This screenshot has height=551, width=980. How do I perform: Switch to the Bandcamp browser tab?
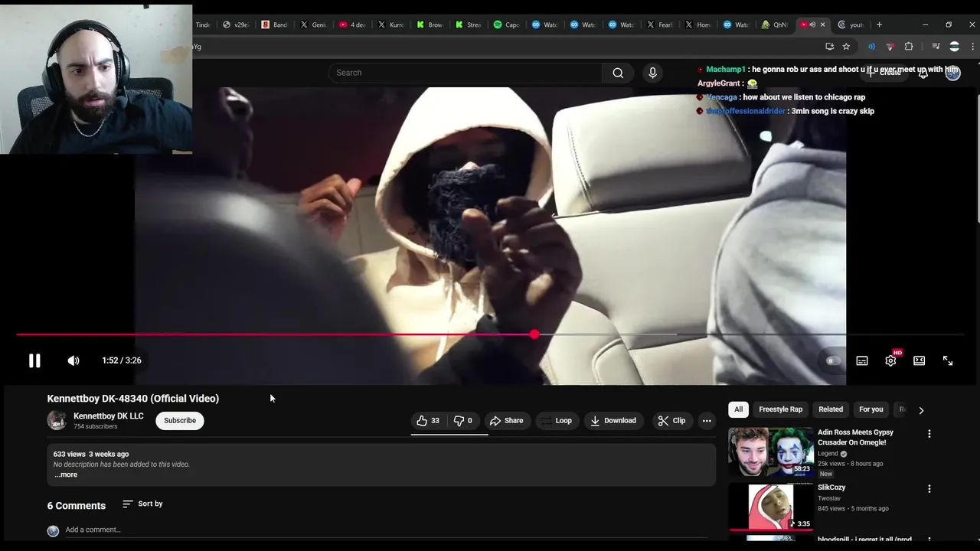tap(274, 24)
